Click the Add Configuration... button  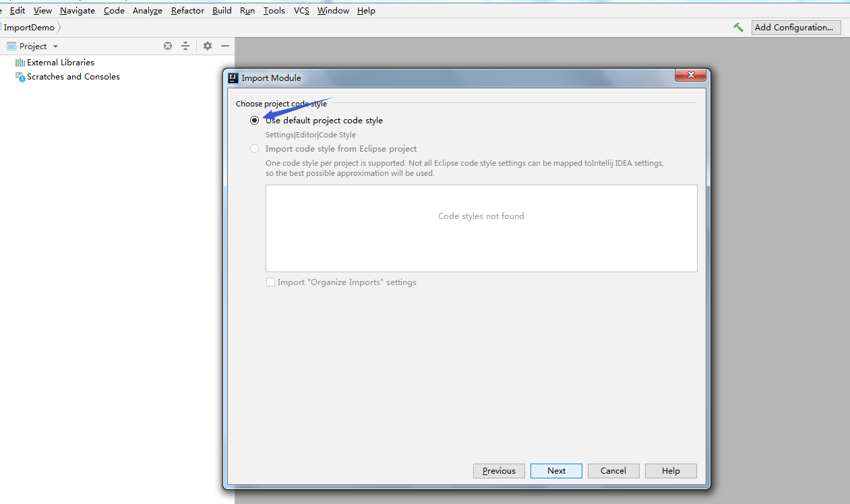(796, 28)
